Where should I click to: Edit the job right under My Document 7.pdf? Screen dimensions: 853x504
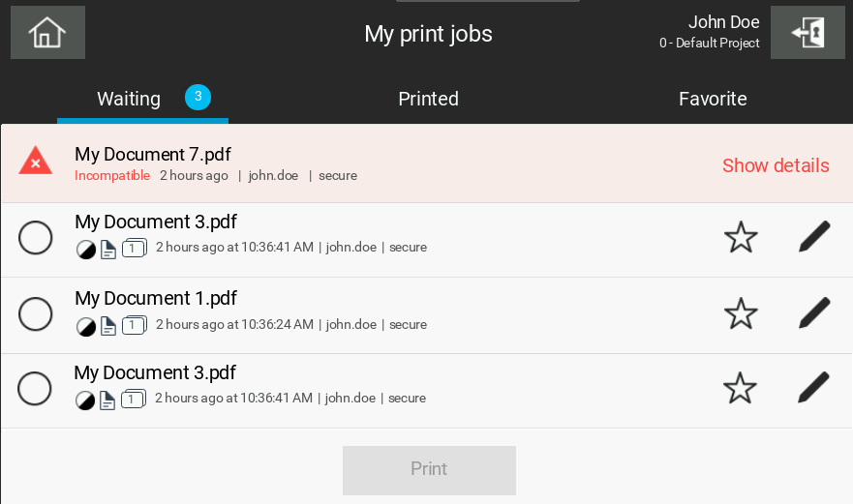814,237
